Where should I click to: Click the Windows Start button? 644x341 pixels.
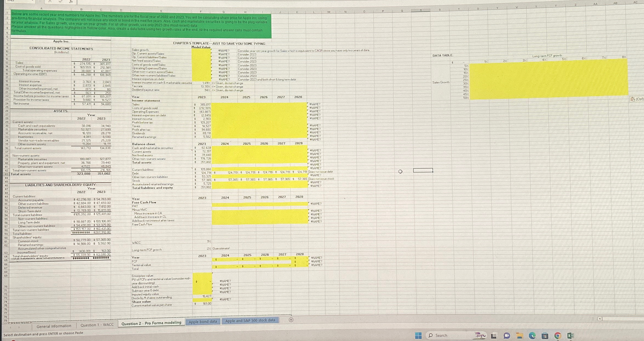(x=418, y=336)
